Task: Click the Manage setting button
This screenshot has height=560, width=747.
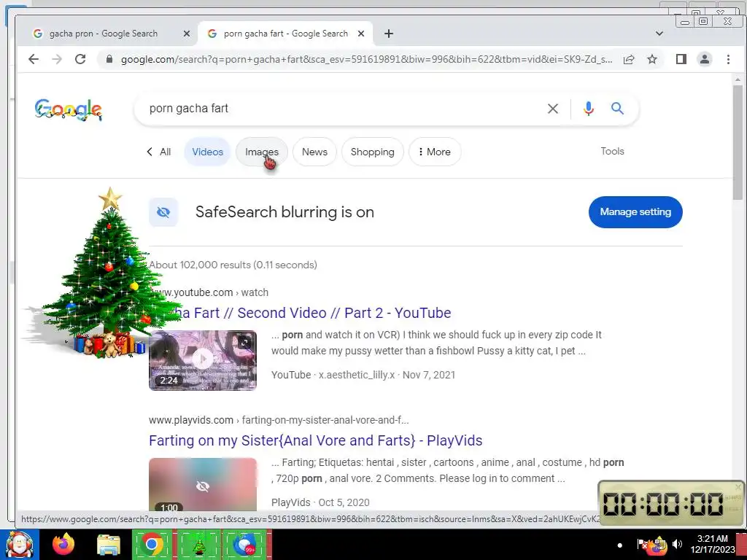Action: click(x=635, y=212)
